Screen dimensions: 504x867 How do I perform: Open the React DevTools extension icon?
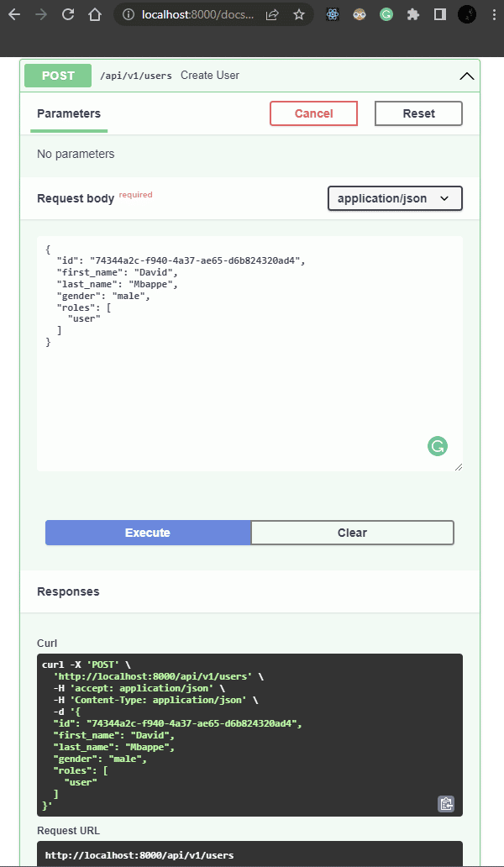click(333, 14)
